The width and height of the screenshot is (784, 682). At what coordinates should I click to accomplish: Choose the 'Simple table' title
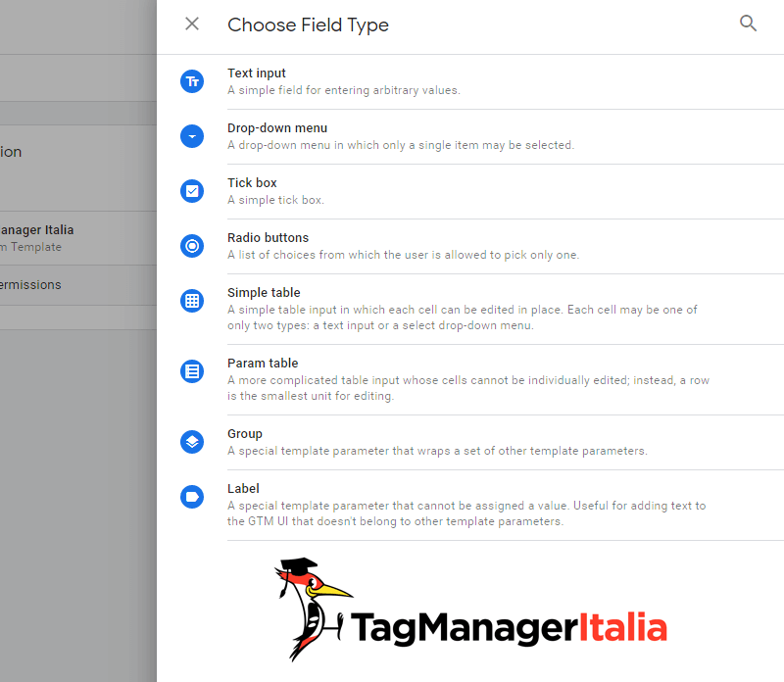(264, 293)
